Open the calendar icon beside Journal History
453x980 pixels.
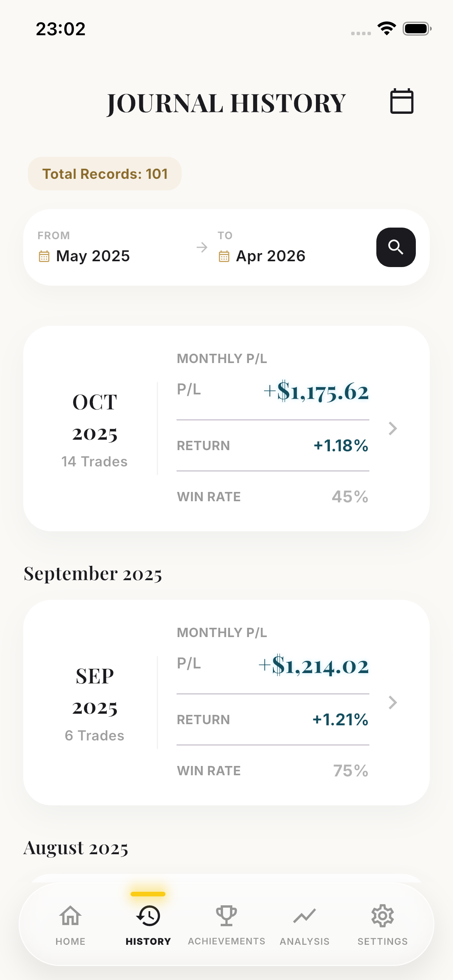pyautogui.click(x=402, y=101)
